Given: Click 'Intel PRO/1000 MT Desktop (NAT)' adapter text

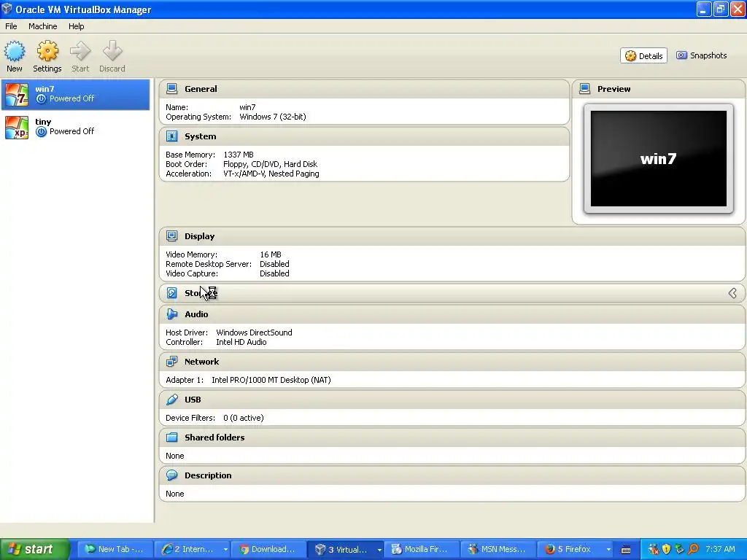Looking at the screenshot, I should pos(271,380).
